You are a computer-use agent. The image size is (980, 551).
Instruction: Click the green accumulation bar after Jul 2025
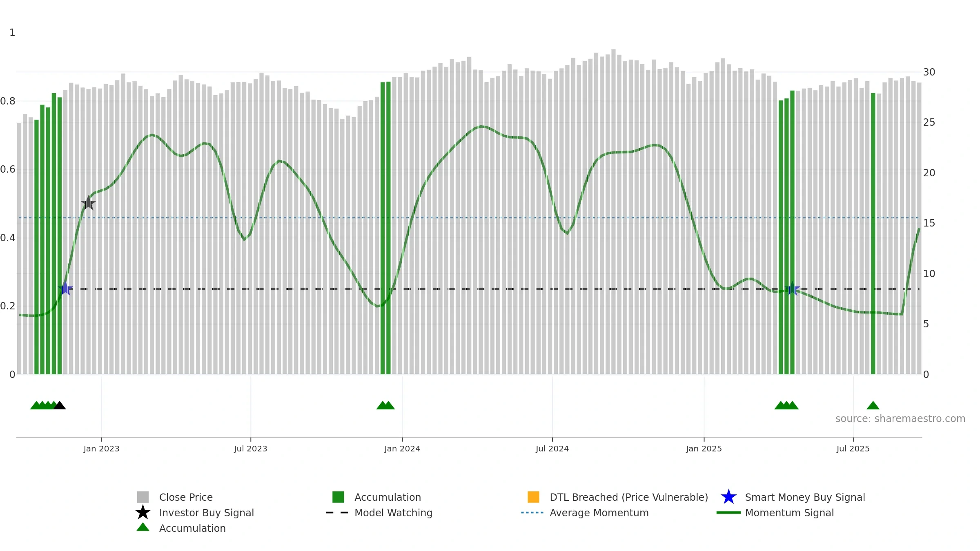coord(873,233)
